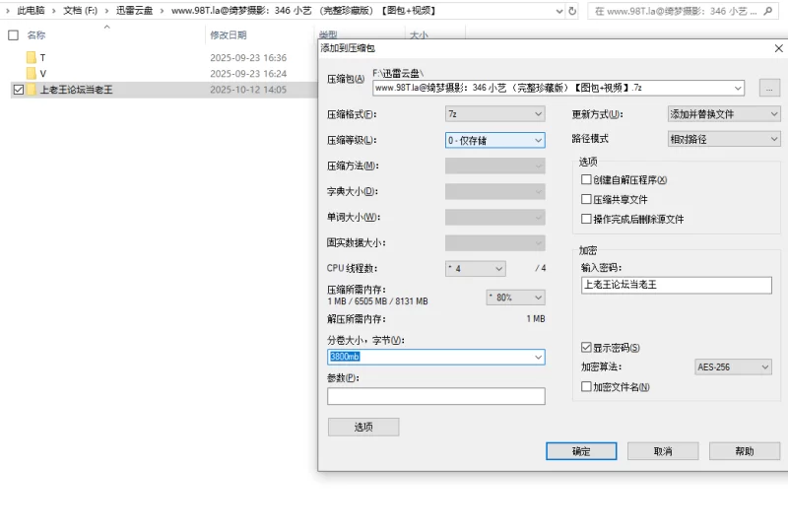
Task: Click the archive path browse (...) button
Action: [769, 88]
